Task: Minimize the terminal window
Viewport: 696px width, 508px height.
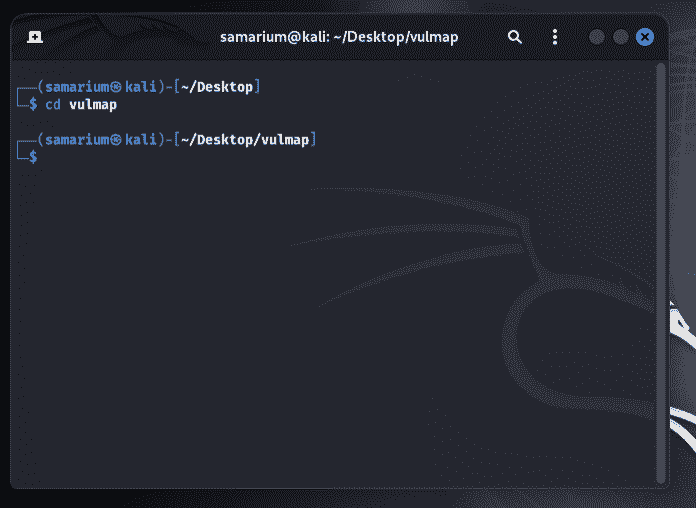Action: pyautogui.click(x=597, y=37)
